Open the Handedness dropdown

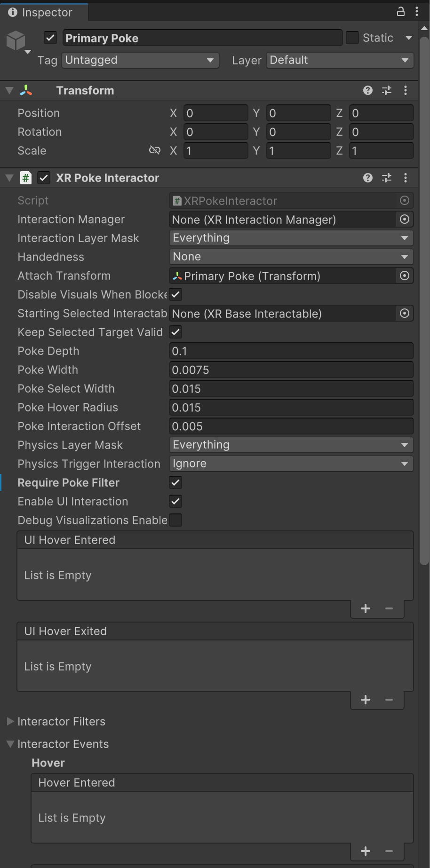(291, 257)
